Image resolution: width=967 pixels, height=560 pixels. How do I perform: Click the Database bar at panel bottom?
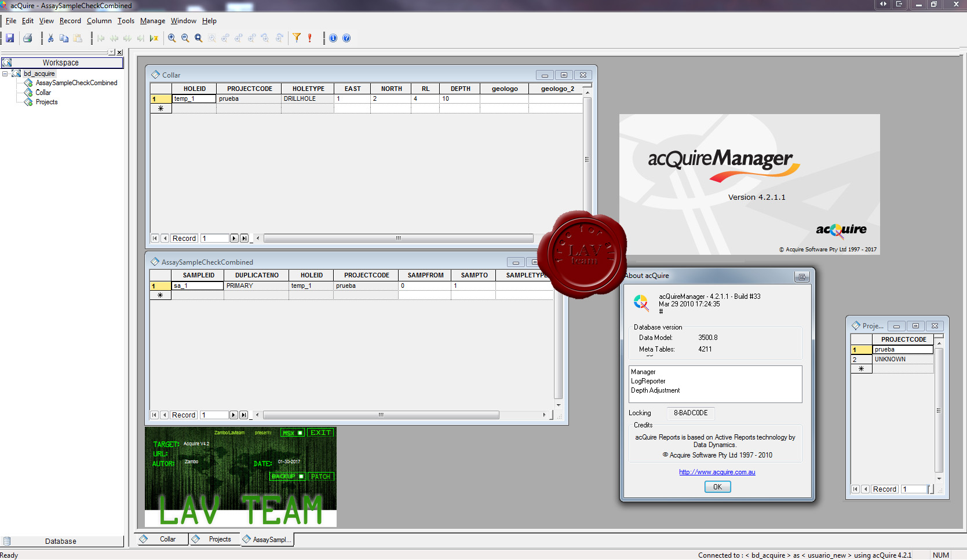tap(61, 541)
